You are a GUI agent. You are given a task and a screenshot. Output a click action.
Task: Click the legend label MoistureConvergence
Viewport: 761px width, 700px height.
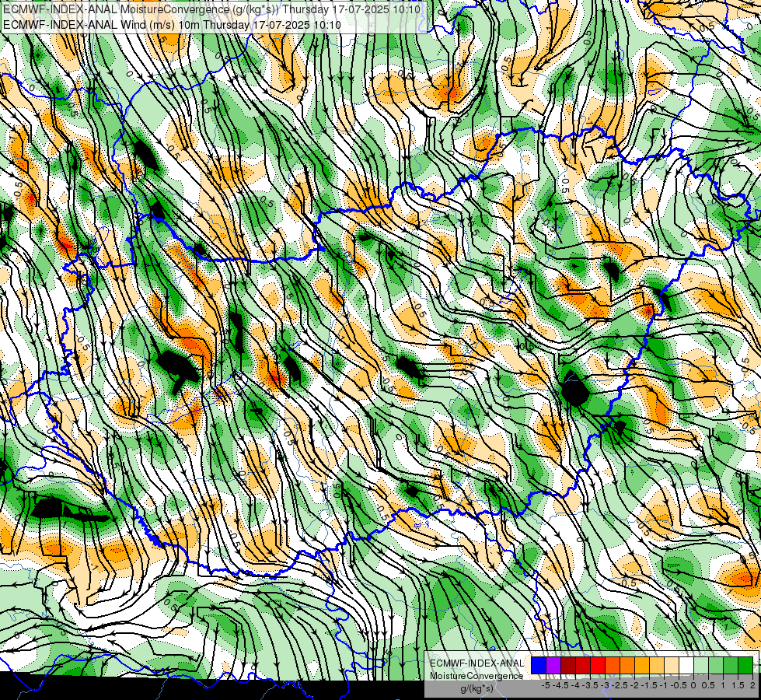tap(476, 676)
